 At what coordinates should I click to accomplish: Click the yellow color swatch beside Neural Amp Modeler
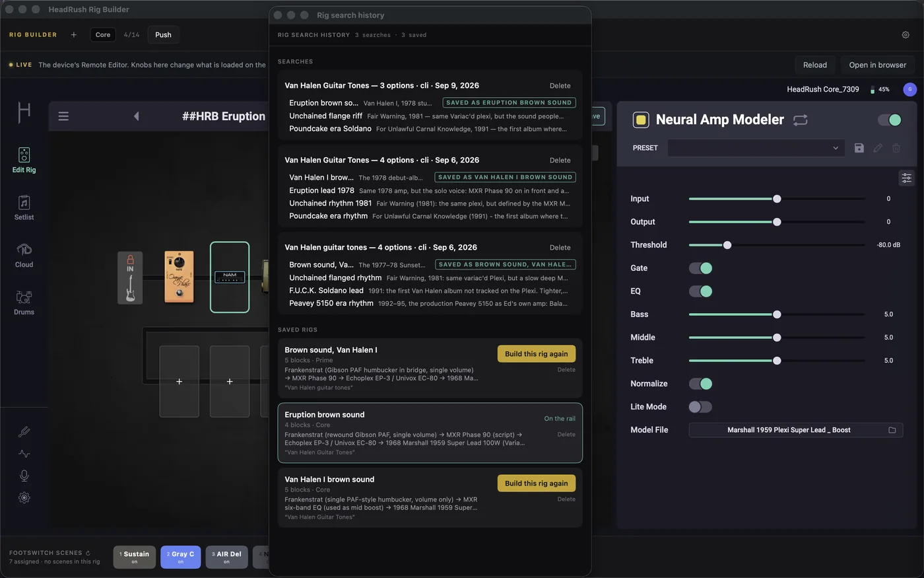click(641, 120)
